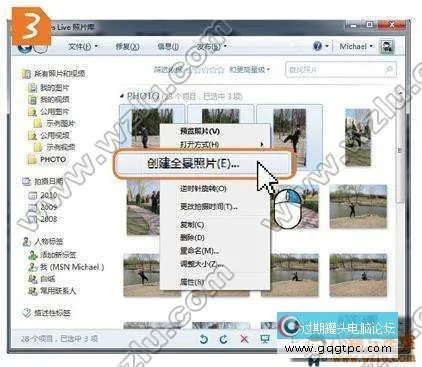Viewport: 422px width, 367px height.
Task: Collapse the PHOTO group header triangle
Action: pyautogui.click(x=122, y=96)
